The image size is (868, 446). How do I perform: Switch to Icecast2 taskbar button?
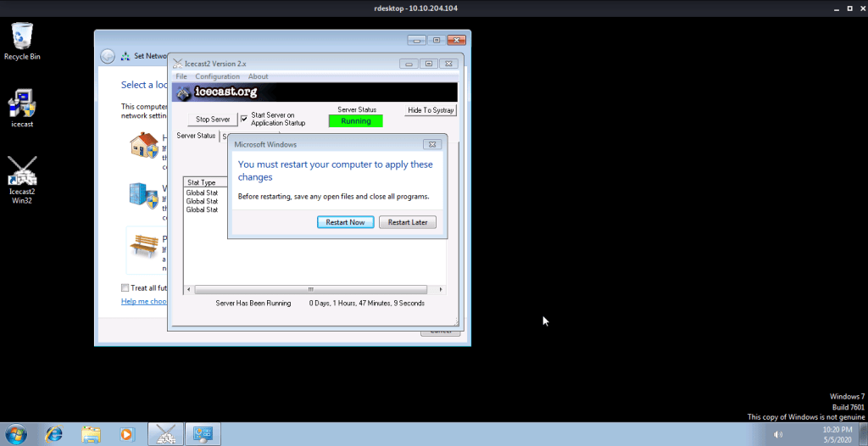[165, 434]
